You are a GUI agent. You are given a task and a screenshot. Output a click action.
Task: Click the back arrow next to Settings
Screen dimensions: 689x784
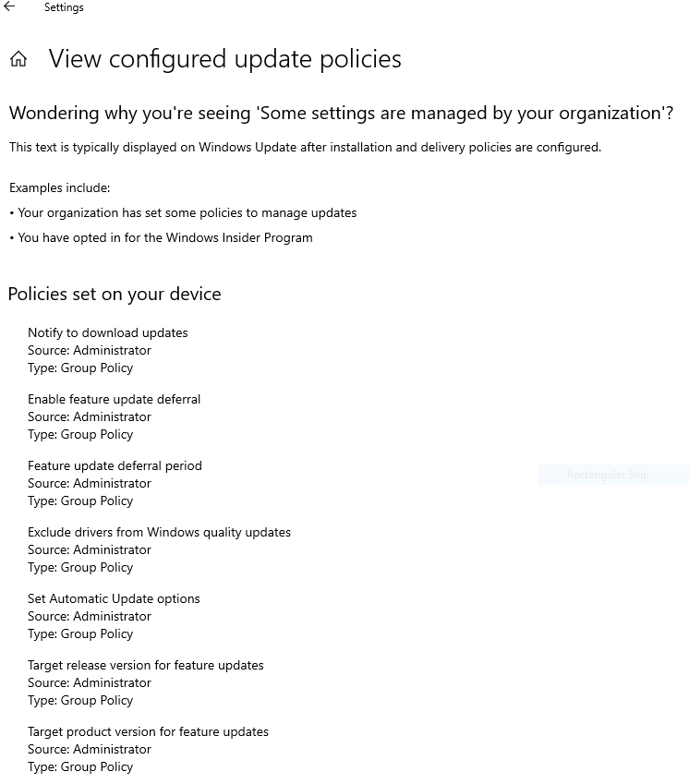(x=10, y=7)
